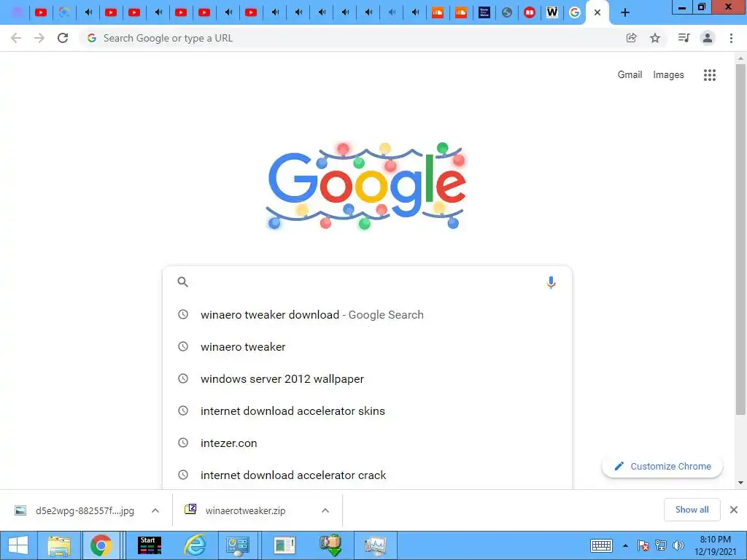Screen dimensions: 747x560
Task: Focus the Google search input field
Action: (x=367, y=282)
